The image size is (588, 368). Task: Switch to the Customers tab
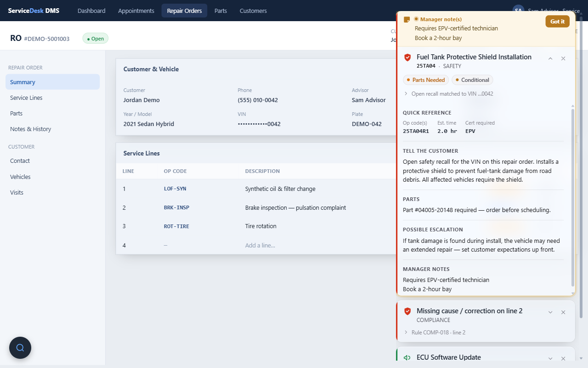pos(253,11)
